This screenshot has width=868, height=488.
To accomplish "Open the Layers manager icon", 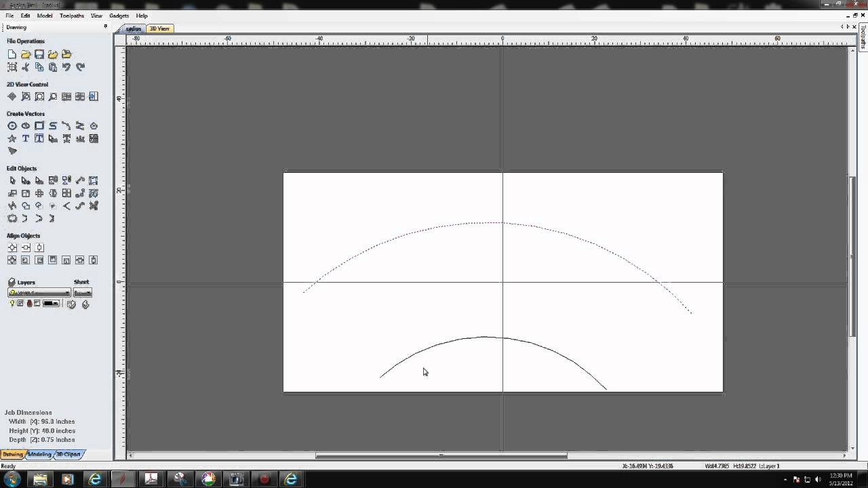I will pyautogui.click(x=12, y=282).
